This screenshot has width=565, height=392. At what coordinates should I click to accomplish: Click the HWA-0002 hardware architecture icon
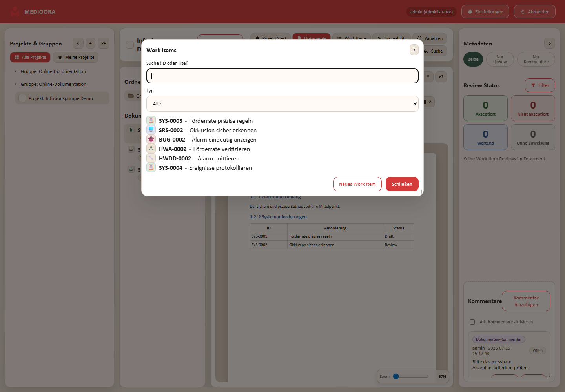coord(151,149)
